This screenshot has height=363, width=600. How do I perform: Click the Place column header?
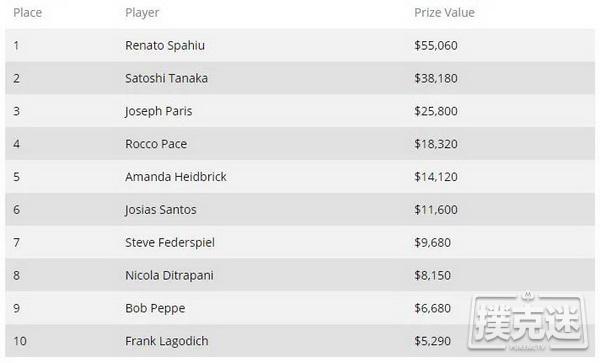28,13
